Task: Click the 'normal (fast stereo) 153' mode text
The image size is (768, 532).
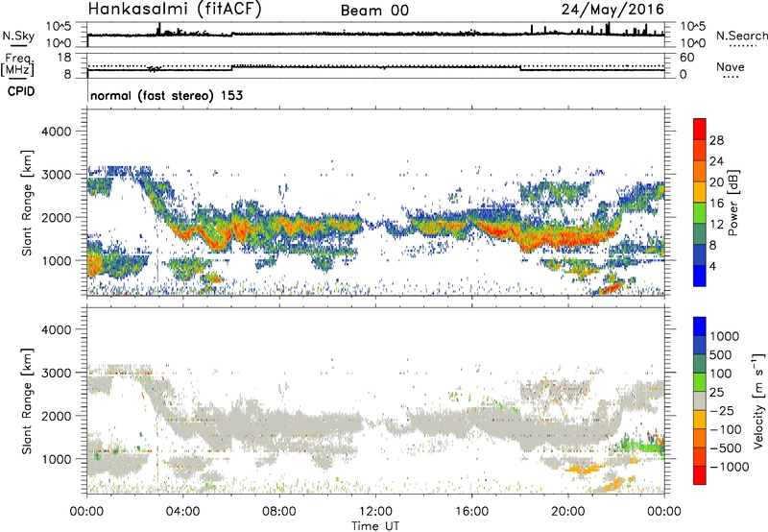Action: pos(166,96)
